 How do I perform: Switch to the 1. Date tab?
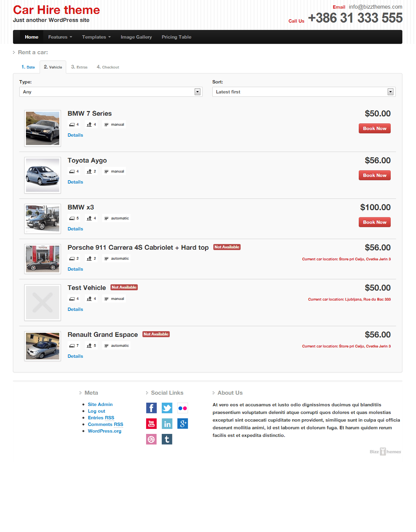coord(28,67)
